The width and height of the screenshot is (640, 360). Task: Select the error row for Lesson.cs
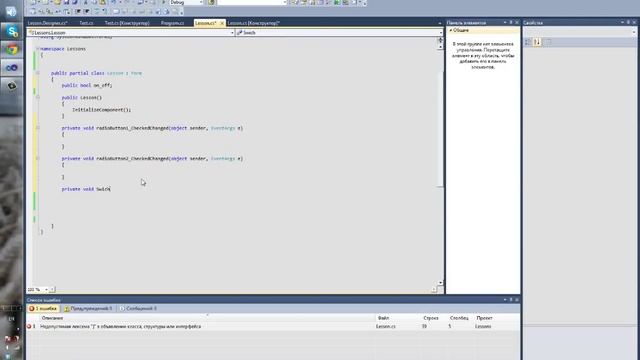273,327
